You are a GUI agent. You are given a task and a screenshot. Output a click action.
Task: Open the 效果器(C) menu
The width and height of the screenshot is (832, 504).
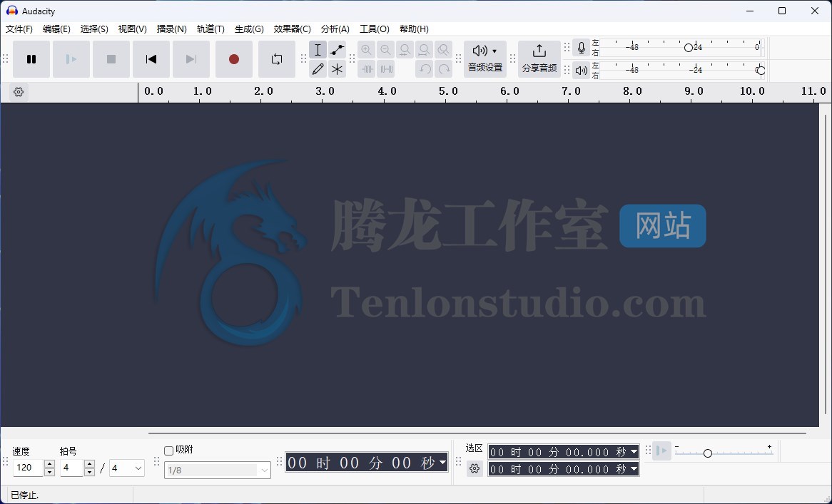[x=292, y=29]
